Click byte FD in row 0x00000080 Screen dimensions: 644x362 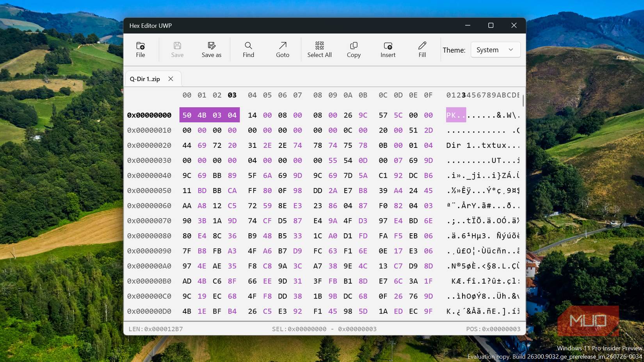[x=363, y=236]
